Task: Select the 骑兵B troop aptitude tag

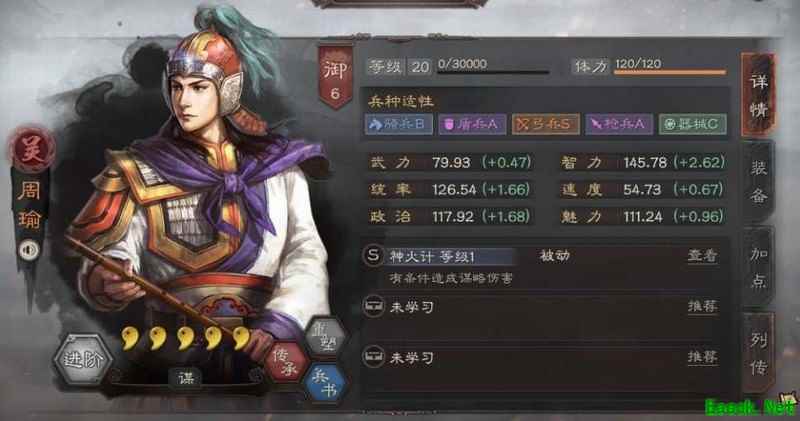Action: tap(398, 124)
